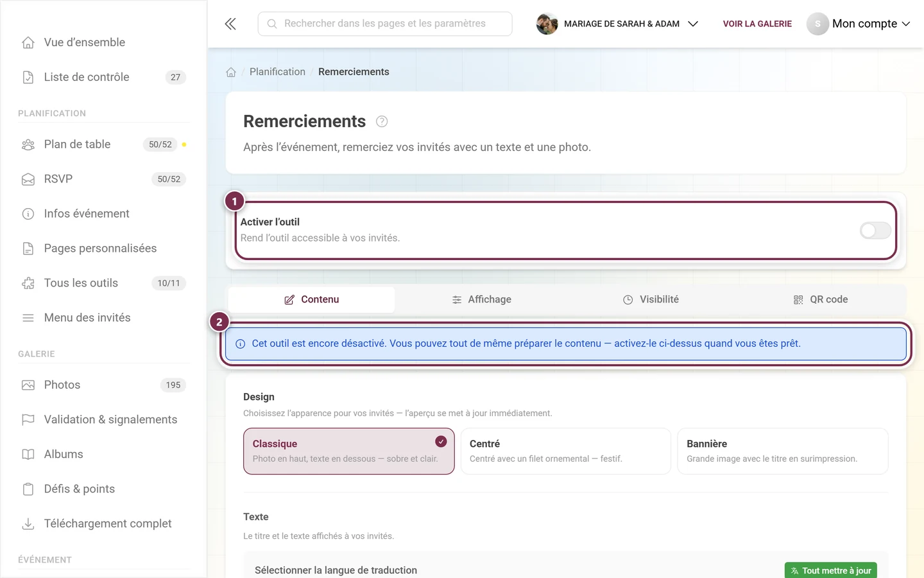
Task: Open the Visibilité tab
Action: coord(651,300)
